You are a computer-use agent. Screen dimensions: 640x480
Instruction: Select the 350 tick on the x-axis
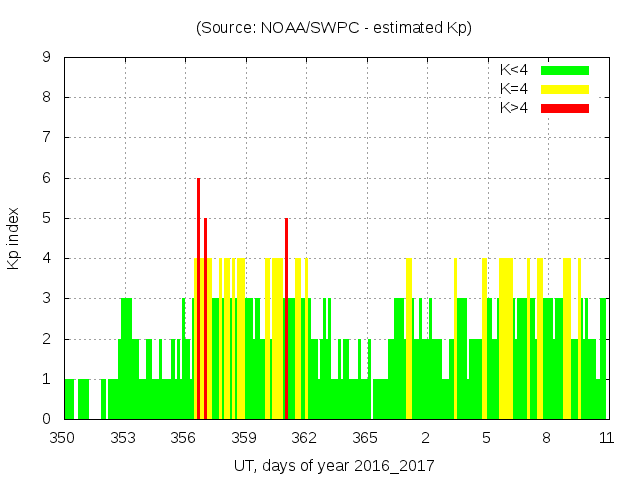click(x=63, y=437)
